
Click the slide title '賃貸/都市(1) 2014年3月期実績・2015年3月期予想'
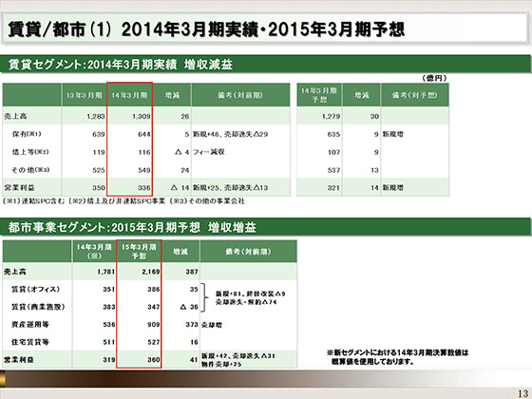click(x=206, y=29)
